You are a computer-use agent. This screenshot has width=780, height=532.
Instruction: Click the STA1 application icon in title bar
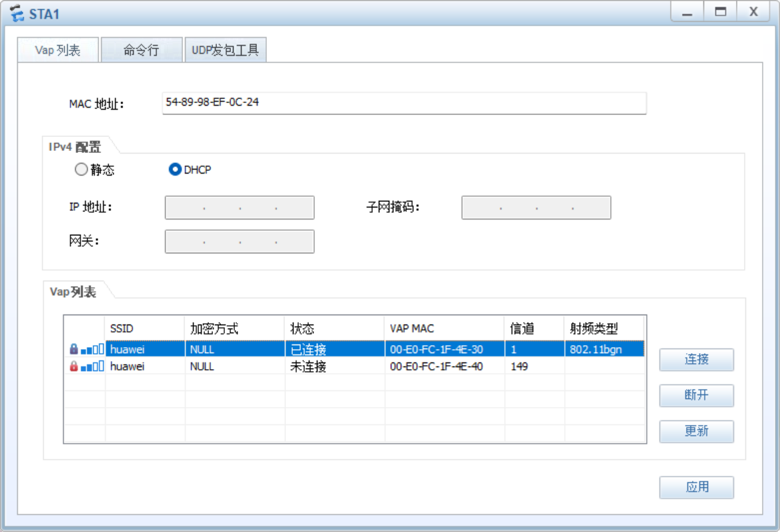17,13
